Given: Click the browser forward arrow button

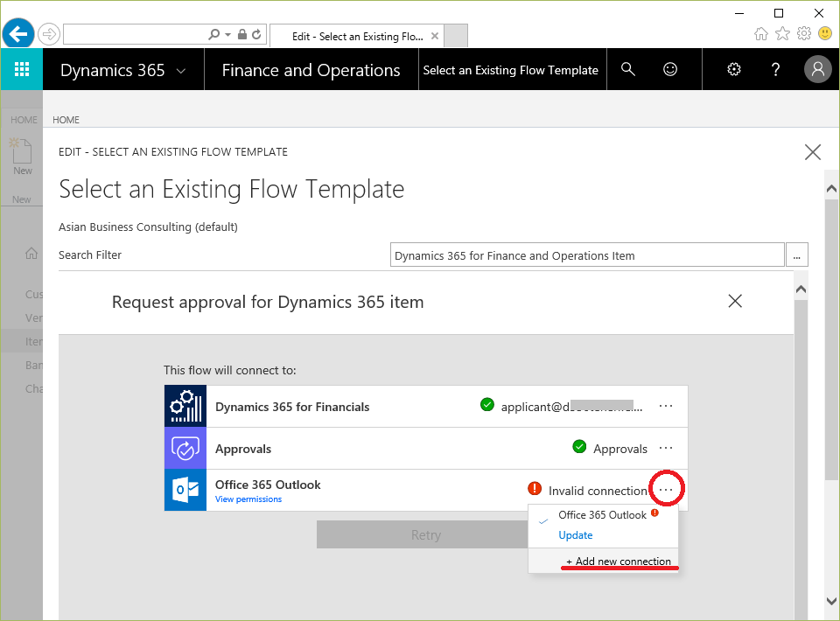Looking at the screenshot, I should 49,34.
